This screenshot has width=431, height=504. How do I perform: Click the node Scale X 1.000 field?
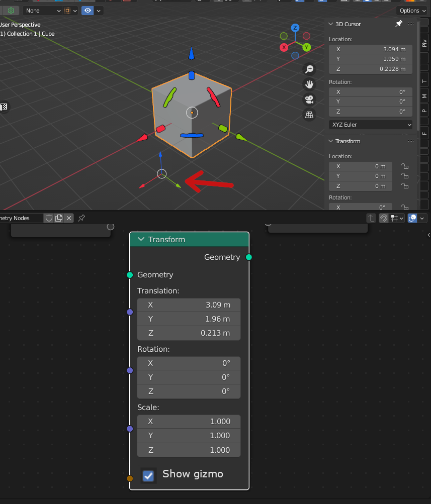[189, 422]
